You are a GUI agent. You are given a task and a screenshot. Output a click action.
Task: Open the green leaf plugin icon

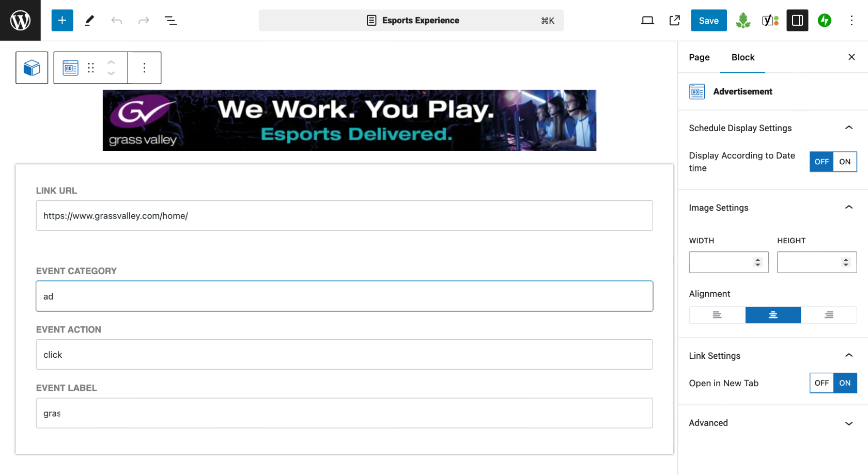click(743, 20)
